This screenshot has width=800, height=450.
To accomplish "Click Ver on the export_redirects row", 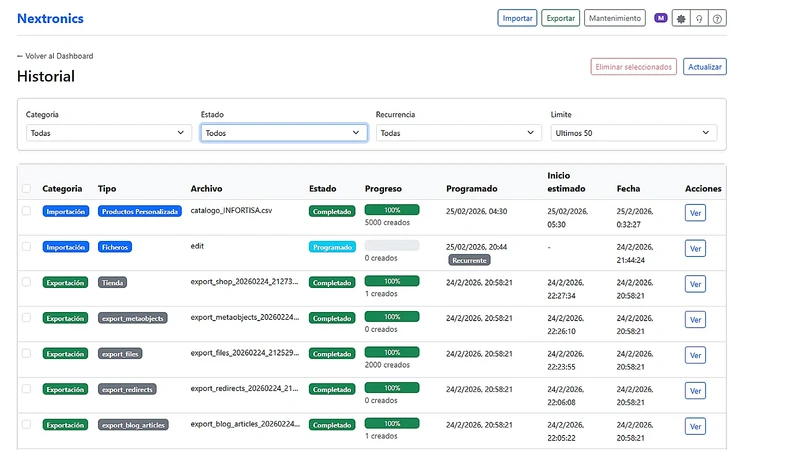I will click(695, 391).
